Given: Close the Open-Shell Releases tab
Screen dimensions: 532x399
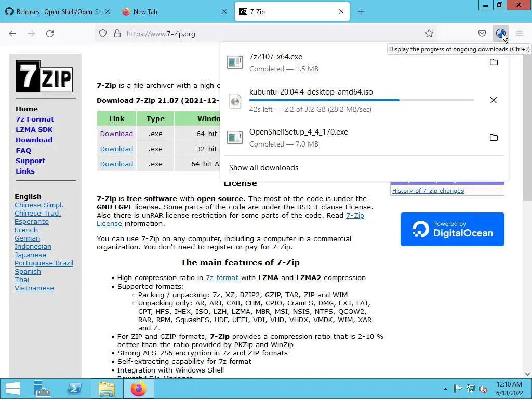Looking at the screenshot, I should [x=108, y=11].
